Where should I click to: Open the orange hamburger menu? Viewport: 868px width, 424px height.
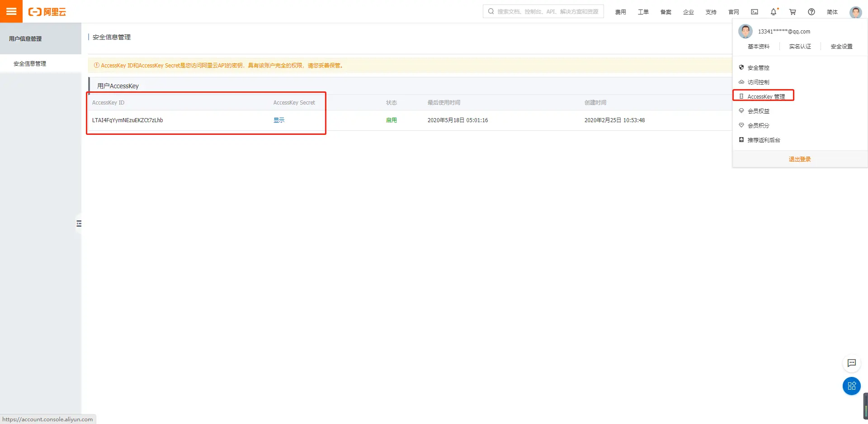(11, 11)
